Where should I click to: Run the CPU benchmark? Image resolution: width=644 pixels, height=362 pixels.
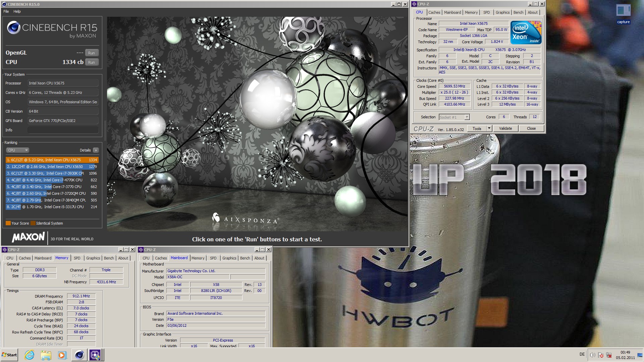click(92, 62)
